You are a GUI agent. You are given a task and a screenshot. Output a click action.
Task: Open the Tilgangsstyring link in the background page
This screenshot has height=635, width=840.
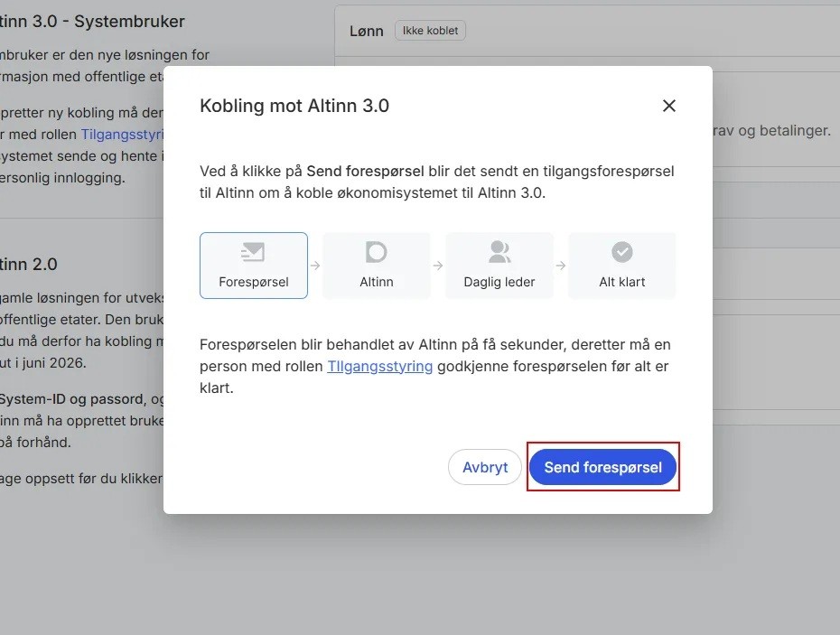pos(122,134)
